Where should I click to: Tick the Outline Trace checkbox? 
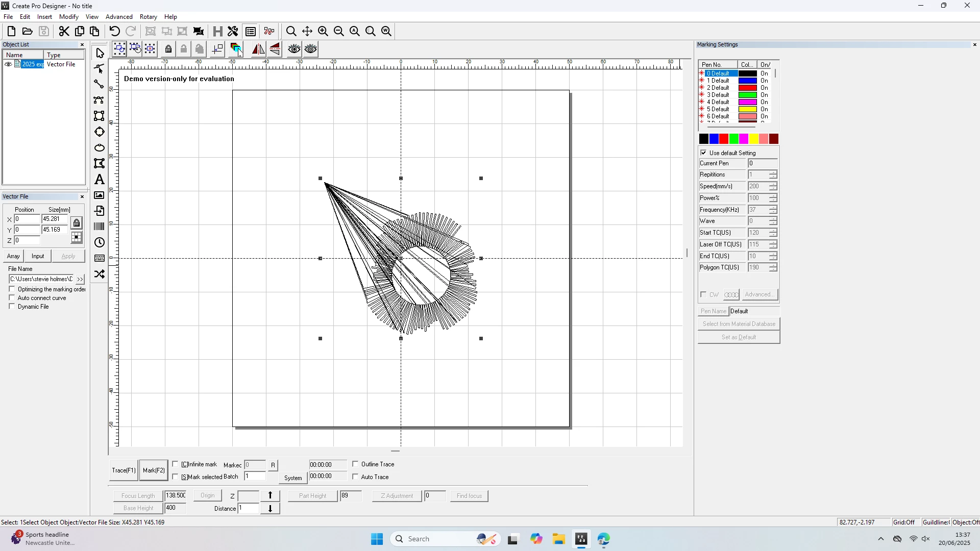coord(356,464)
